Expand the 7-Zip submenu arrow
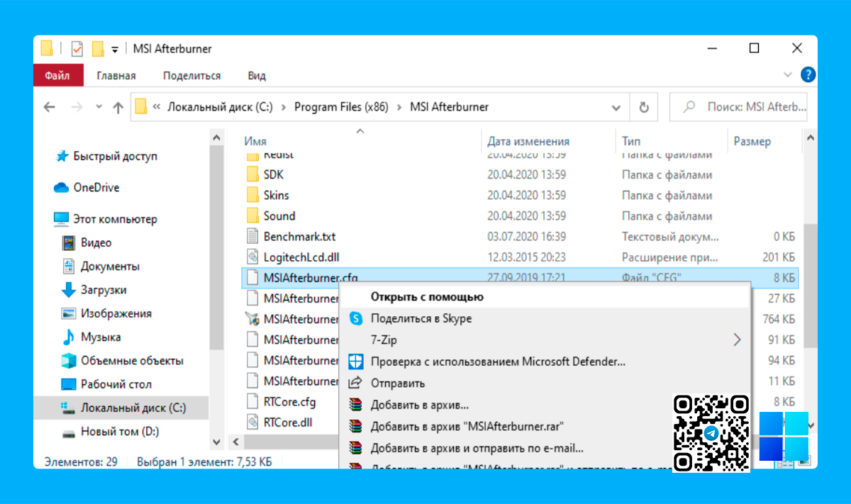 click(736, 340)
